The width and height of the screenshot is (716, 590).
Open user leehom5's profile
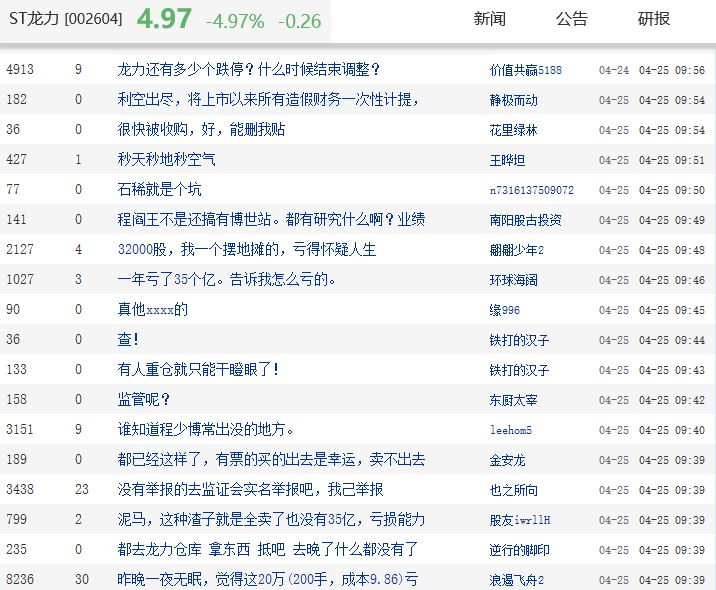point(510,430)
